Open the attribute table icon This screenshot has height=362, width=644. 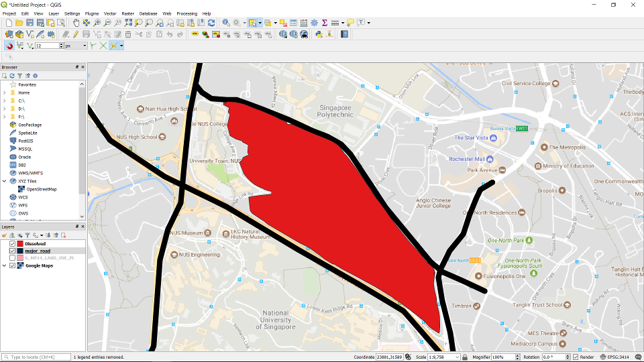[293, 23]
